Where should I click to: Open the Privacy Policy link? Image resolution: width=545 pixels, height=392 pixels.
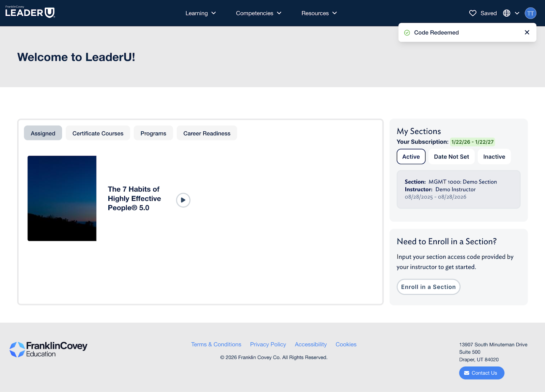268,344
